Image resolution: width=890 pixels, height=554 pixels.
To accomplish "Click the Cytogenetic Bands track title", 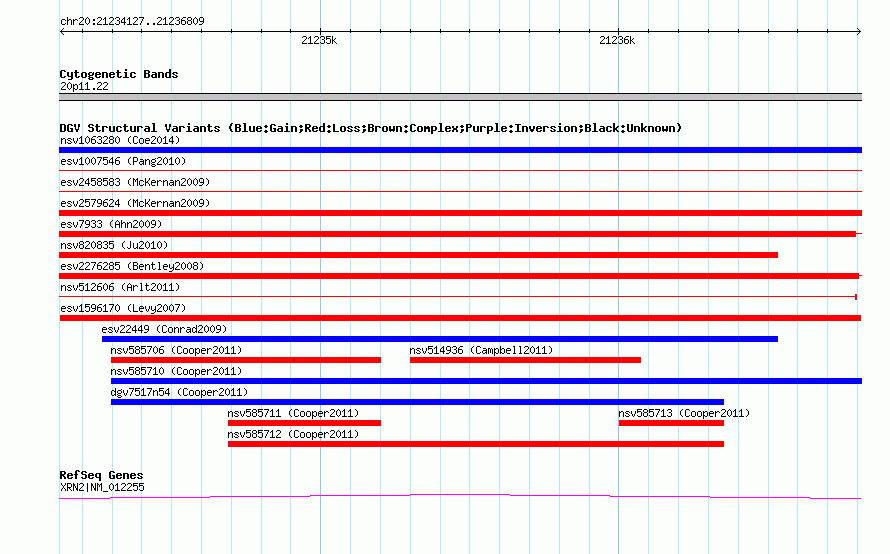I will tap(119, 74).
